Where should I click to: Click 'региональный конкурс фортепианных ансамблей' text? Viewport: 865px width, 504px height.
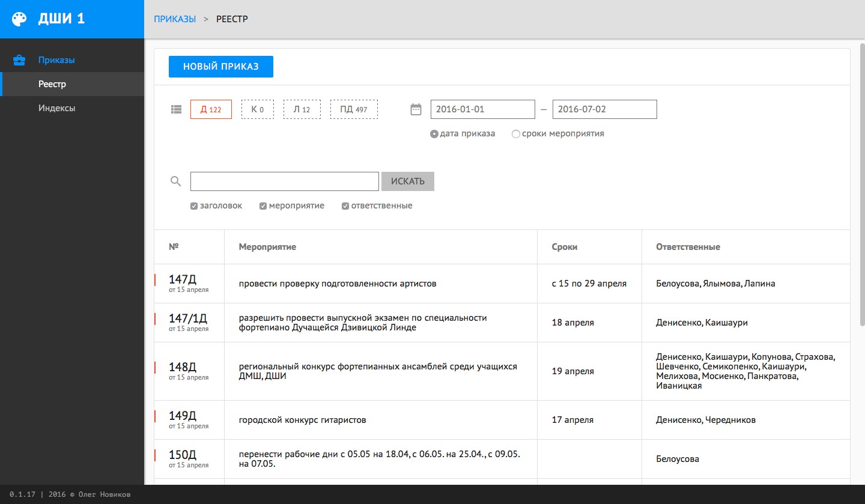[x=378, y=371]
